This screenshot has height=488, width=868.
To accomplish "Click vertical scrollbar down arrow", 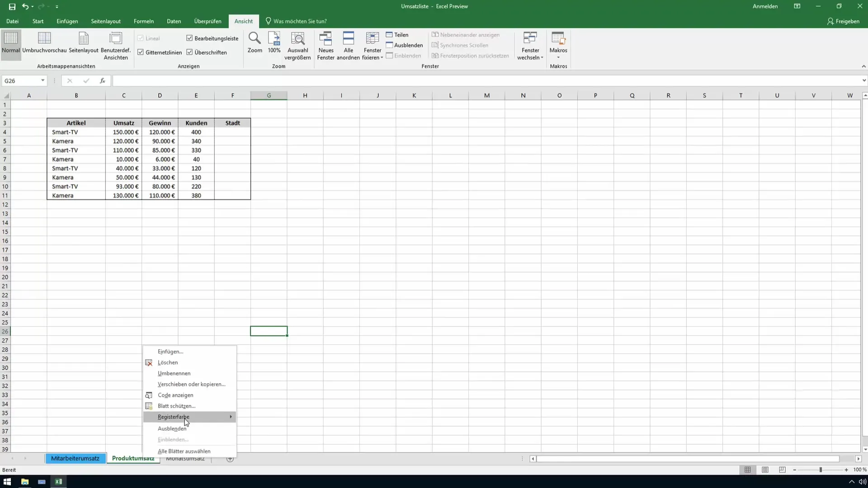I will [865, 449].
